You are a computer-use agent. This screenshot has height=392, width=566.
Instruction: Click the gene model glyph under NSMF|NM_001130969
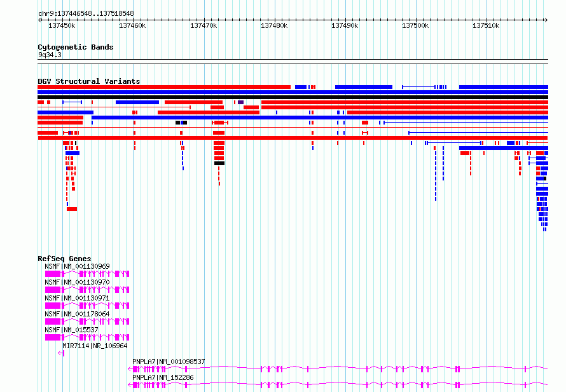click(87, 274)
